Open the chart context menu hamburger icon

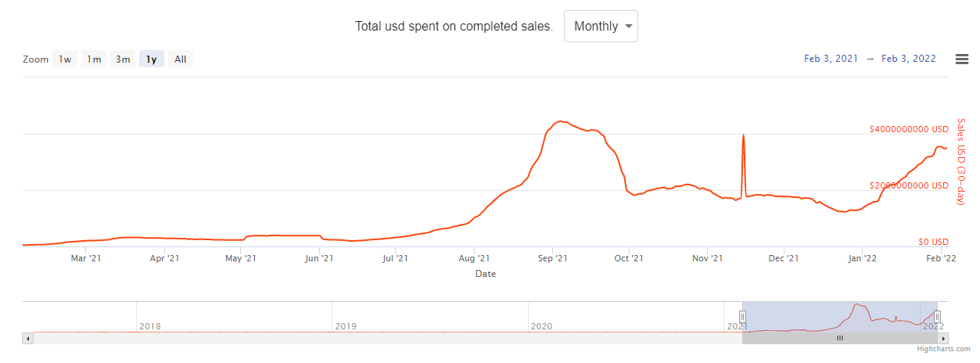962,59
